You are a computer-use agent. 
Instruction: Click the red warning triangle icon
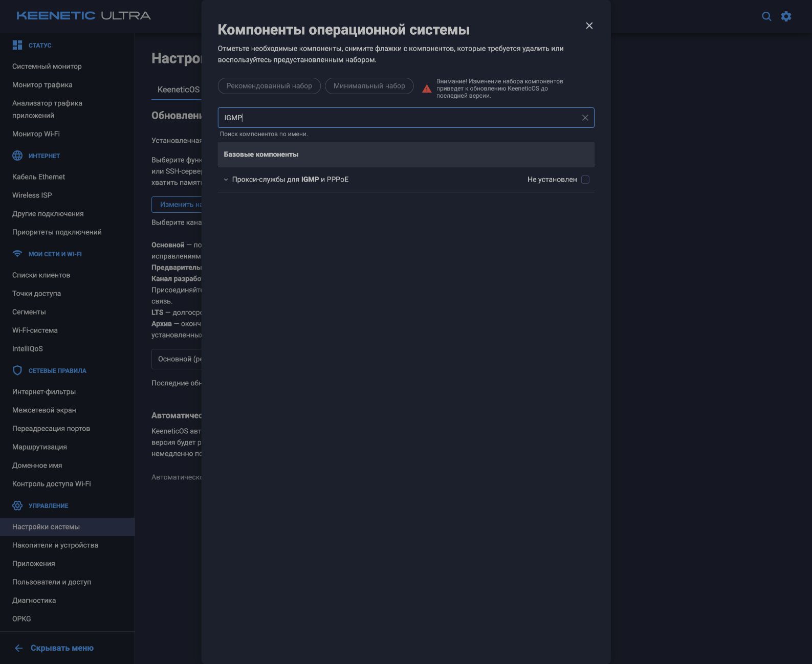click(427, 88)
